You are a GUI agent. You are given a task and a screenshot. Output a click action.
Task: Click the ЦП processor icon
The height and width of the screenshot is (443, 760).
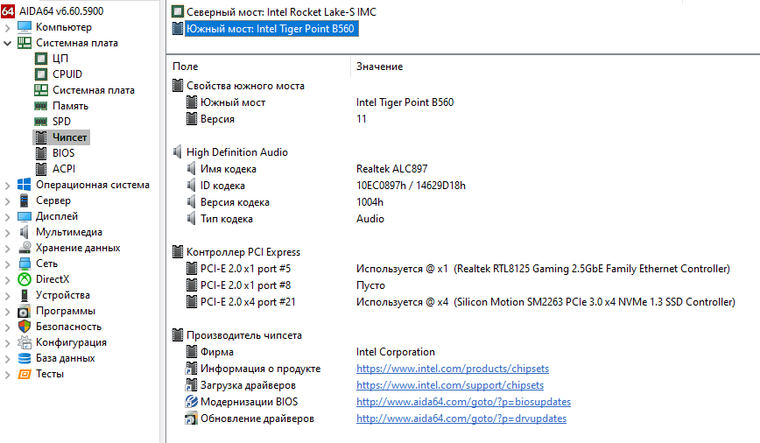41,58
